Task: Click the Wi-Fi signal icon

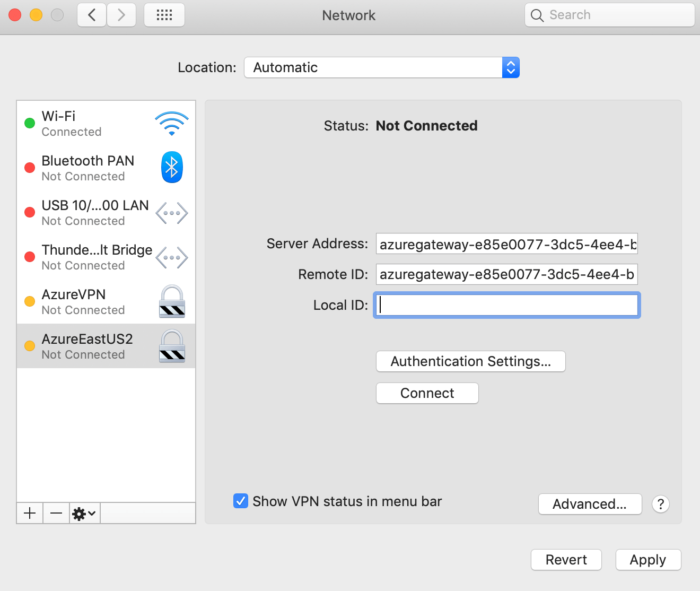Action: [172, 123]
